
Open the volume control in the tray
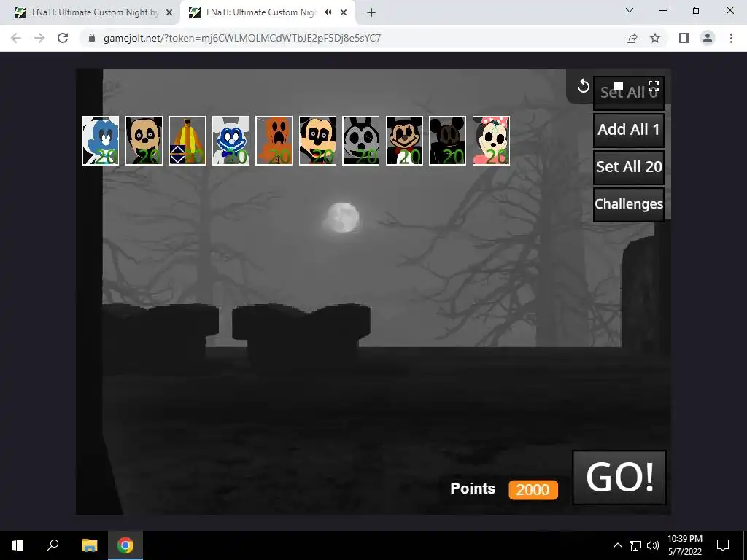(653, 545)
